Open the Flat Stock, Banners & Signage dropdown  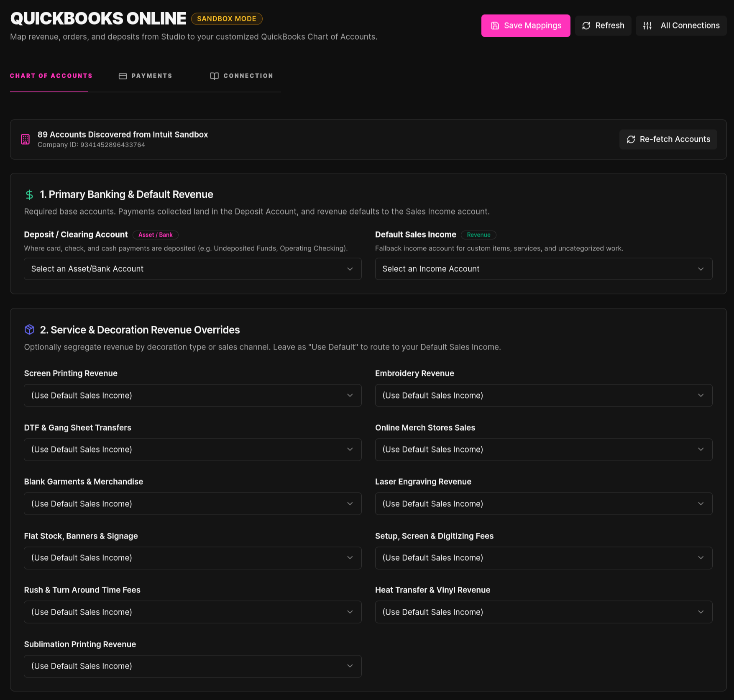click(x=192, y=558)
